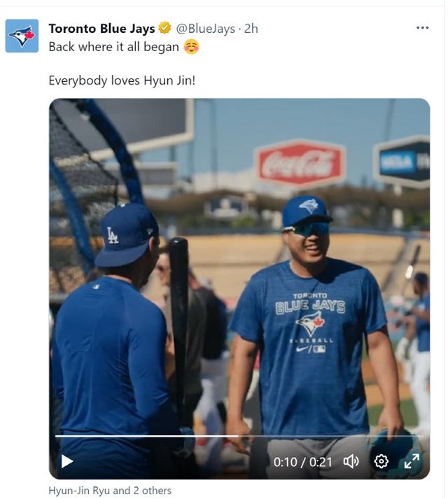
Task: Open the Toronto Blue Jays profile avatar
Action: click(22, 36)
